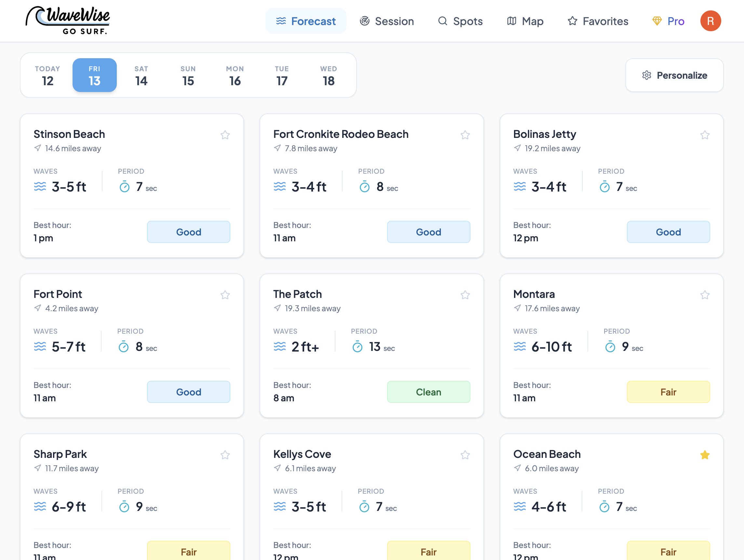744x560 pixels.
Task: Favorite Stinson Beach with its star icon
Action: [225, 135]
